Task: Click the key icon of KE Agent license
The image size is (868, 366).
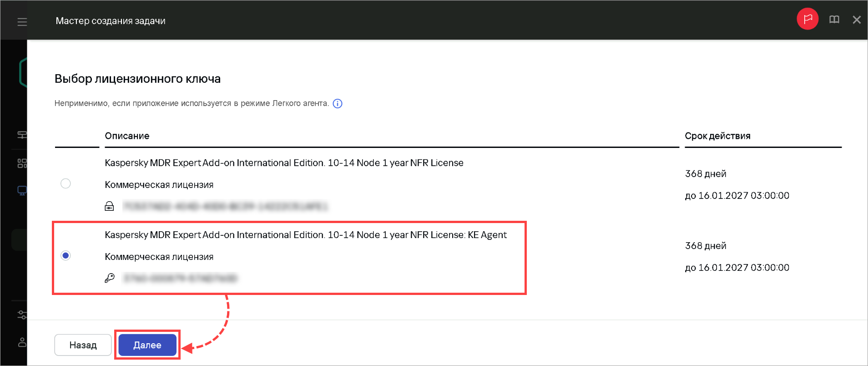Action: click(110, 278)
